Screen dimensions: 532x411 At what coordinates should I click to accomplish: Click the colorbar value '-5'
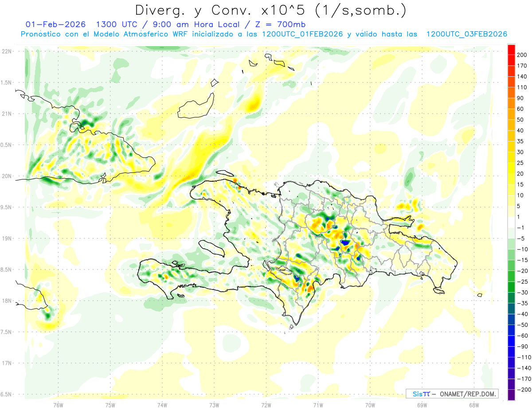521,239
